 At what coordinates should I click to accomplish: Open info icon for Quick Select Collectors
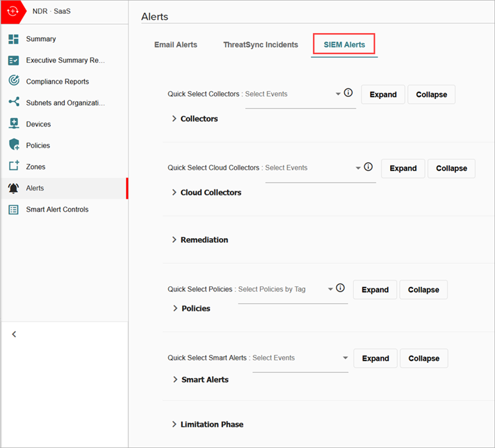point(348,93)
